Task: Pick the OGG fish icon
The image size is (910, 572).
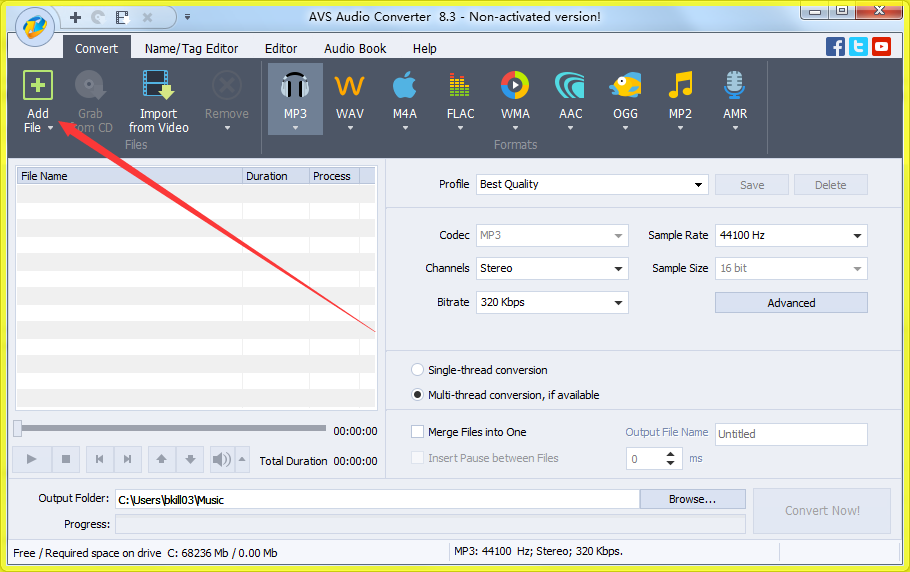Action: [625, 85]
